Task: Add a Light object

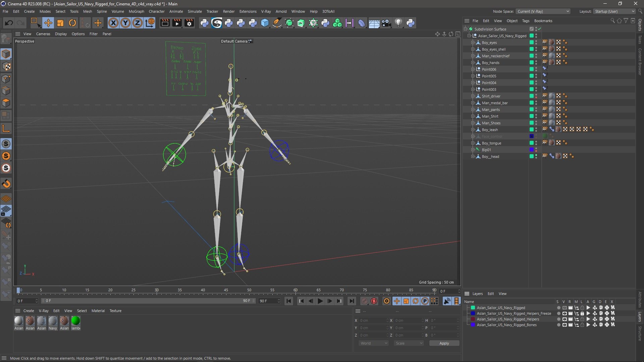Action: (x=398, y=23)
